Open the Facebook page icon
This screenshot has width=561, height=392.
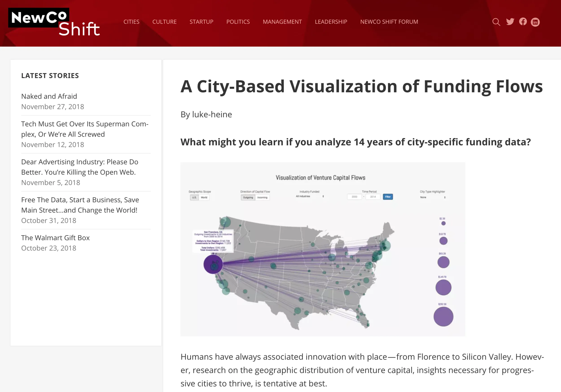point(523,22)
